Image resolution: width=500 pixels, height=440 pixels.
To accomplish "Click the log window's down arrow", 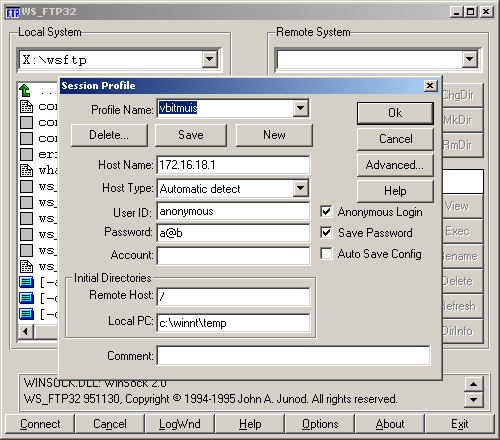I will coord(474,400).
